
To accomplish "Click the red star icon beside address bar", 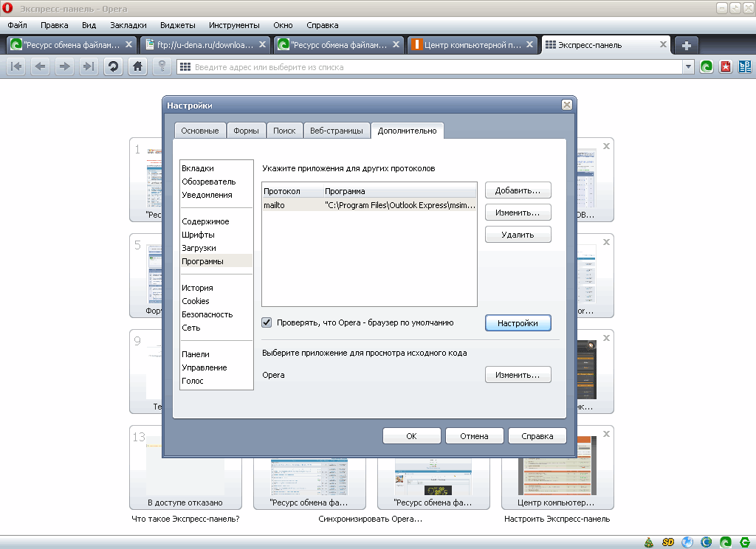I will point(726,67).
